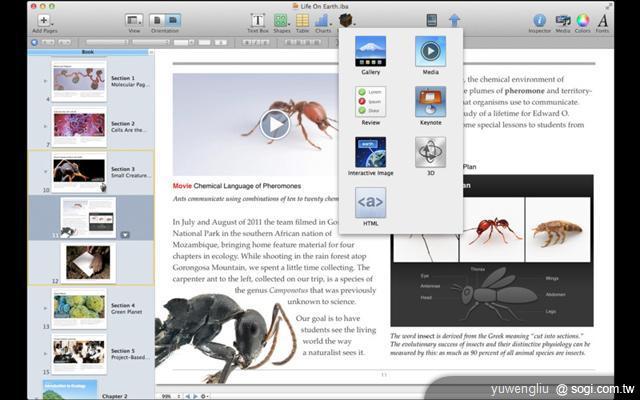
Task: Expand Section 4 disclosure triangle
Action: click(x=45, y=308)
